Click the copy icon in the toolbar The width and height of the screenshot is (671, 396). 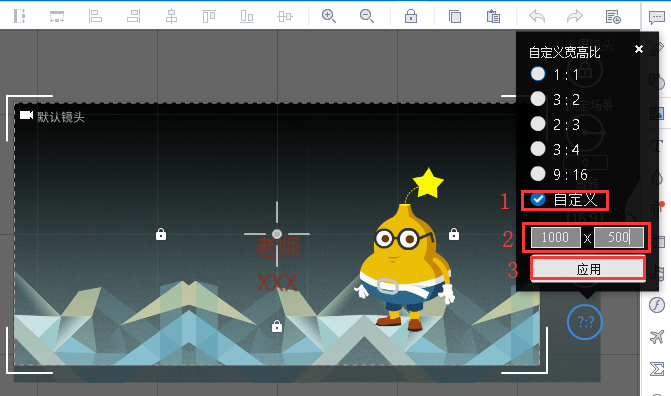tap(455, 16)
